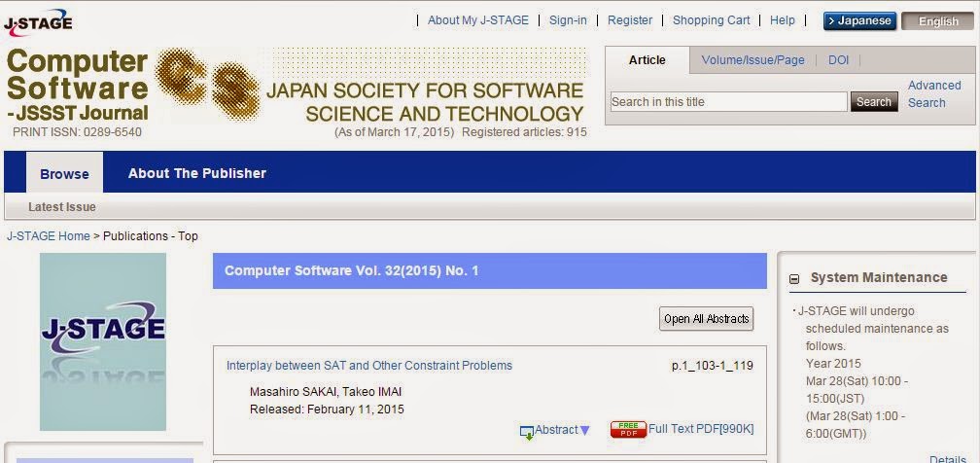Click Publications - Top breadcrumb text

pos(151,236)
